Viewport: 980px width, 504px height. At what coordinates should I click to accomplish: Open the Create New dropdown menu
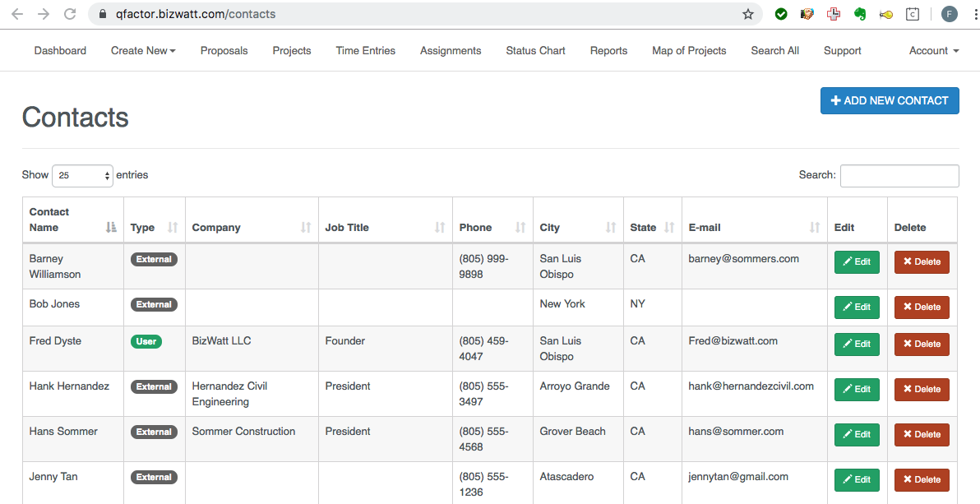[143, 51]
